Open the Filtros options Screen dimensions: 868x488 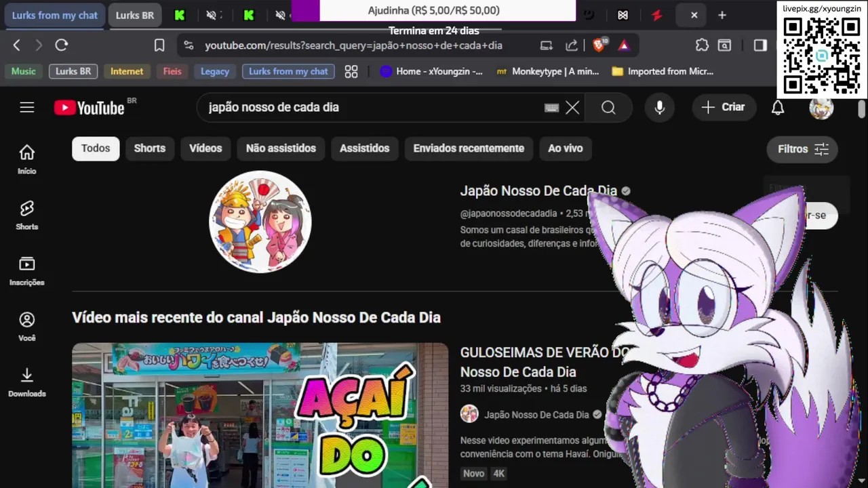point(802,149)
